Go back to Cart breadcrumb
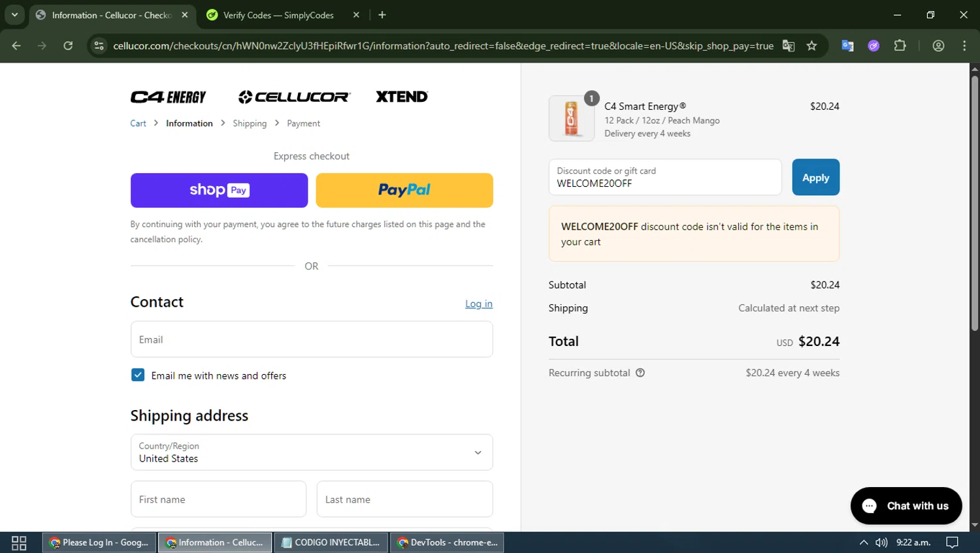 pos(138,123)
